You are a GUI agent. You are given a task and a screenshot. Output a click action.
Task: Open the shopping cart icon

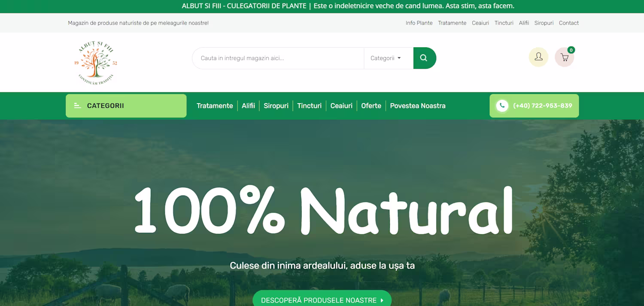[564, 58]
